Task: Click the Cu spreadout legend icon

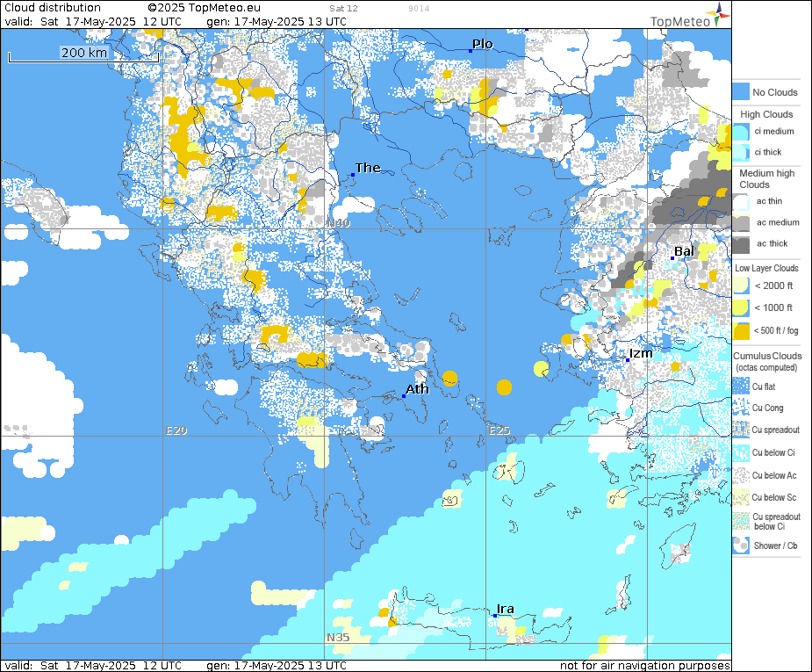Action: pos(741,430)
